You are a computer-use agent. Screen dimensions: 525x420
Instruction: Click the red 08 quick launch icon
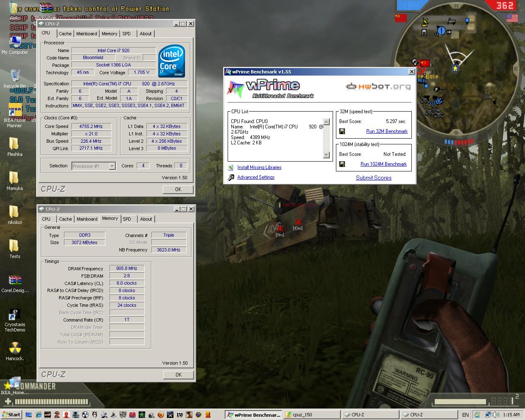click(132, 415)
